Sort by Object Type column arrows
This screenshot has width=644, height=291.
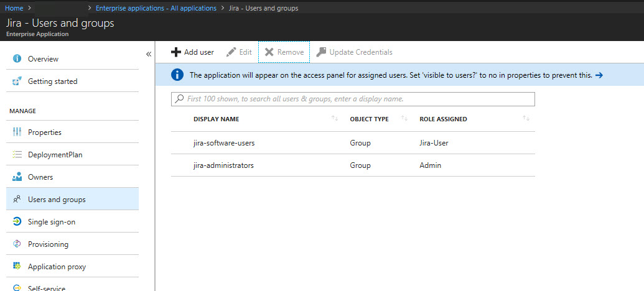[x=404, y=119]
